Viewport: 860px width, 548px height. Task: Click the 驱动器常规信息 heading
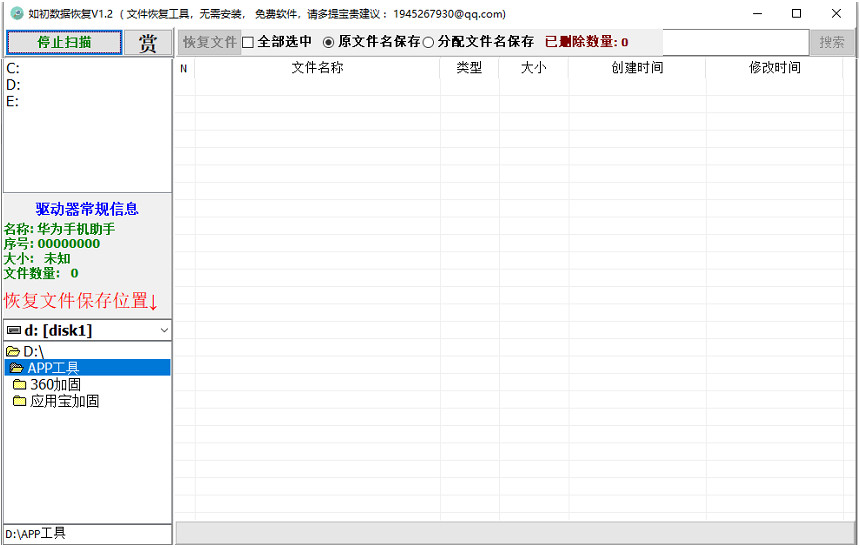point(87,209)
